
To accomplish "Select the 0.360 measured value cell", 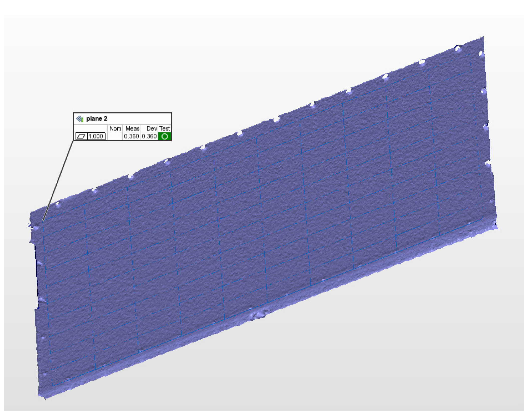I will [131, 136].
